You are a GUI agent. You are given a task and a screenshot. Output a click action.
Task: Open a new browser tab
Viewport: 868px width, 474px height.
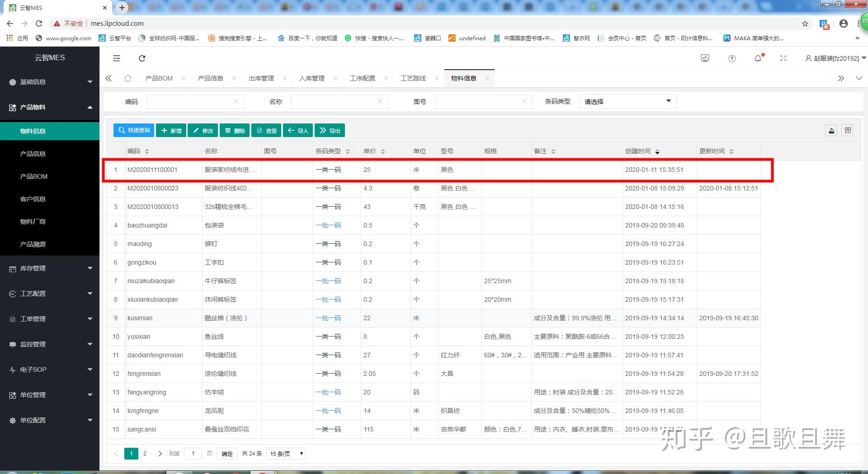(x=122, y=7)
